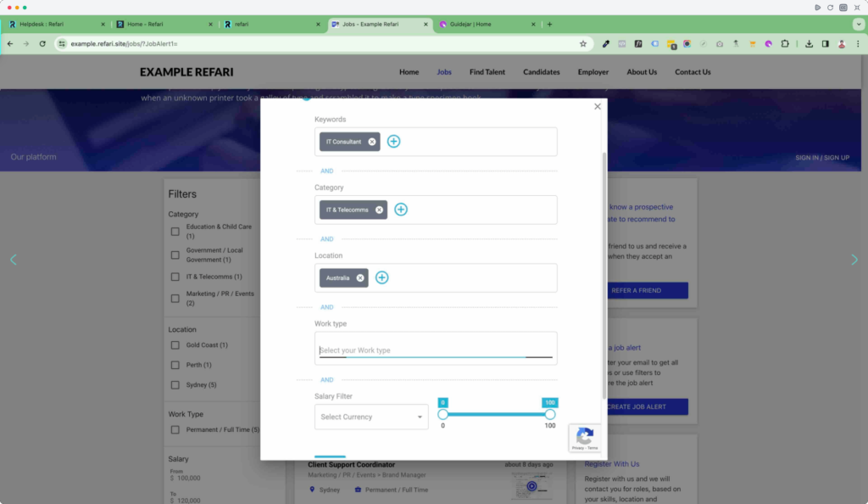Open the About Us nav item
The height and width of the screenshot is (504, 868).
coord(642,72)
